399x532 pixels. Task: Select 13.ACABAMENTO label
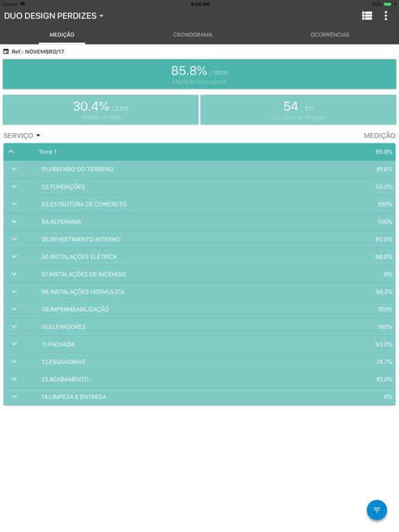click(65, 380)
